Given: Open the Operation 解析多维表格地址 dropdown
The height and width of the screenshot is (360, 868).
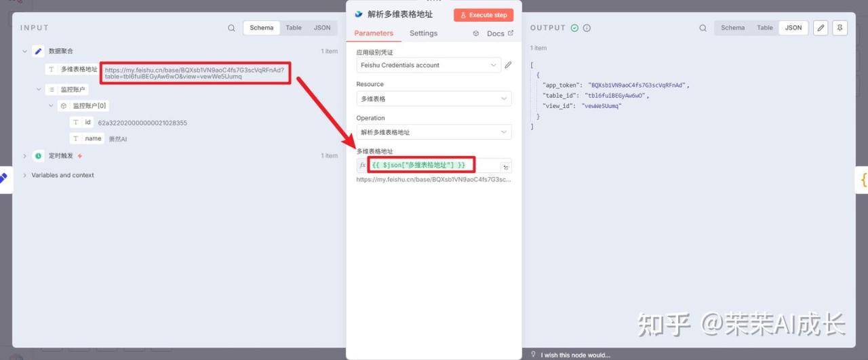Looking at the screenshot, I should coord(434,132).
